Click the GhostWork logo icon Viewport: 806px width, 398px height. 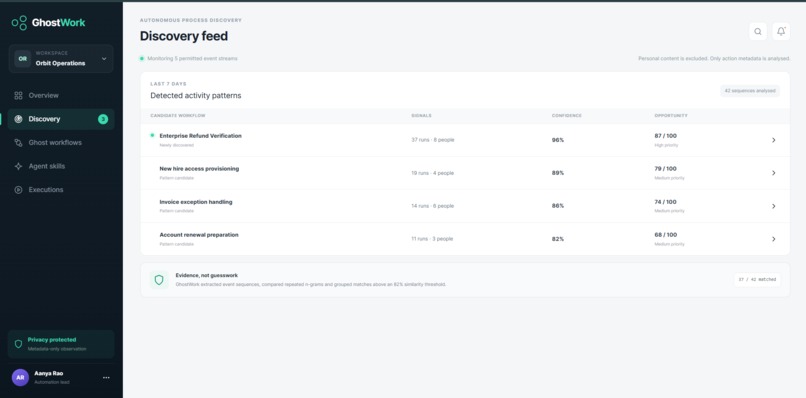(19, 23)
